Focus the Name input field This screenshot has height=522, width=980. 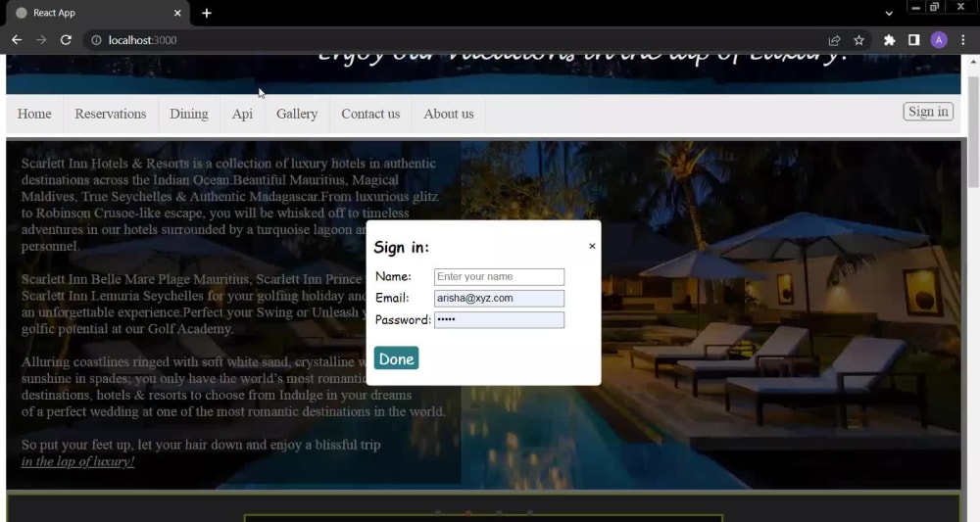[500, 276]
